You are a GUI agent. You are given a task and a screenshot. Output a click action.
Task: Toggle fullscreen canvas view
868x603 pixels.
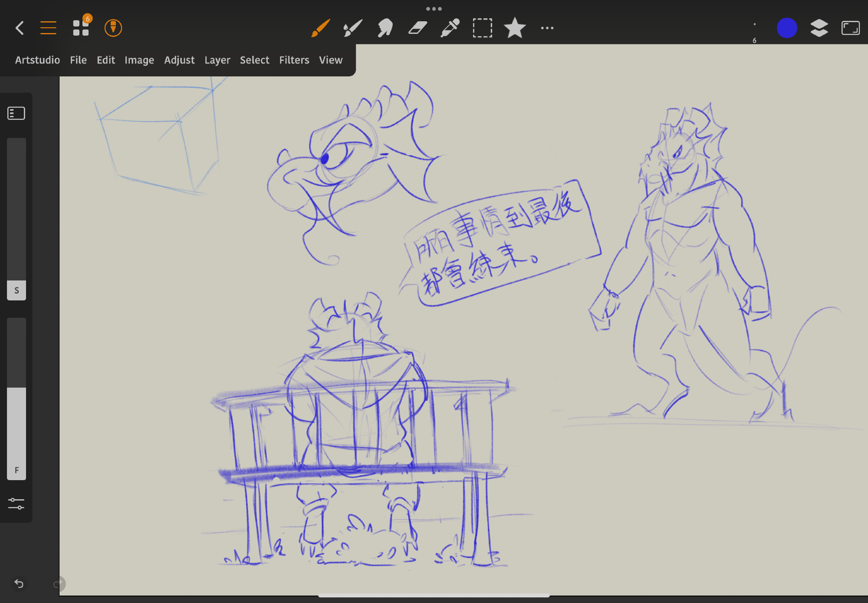[850, 28]
